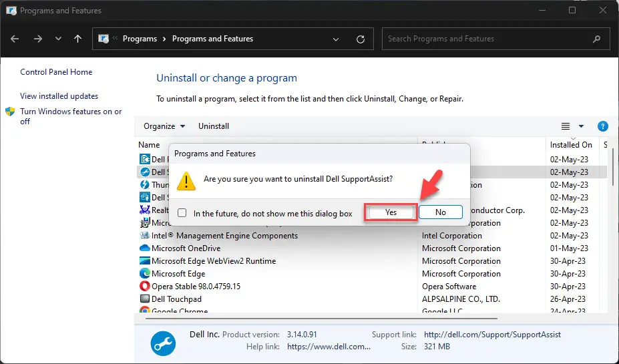Open the Organize dropdown menu
Image resolution: width=619 pixels, height=364 pixels.
(164, 126)
